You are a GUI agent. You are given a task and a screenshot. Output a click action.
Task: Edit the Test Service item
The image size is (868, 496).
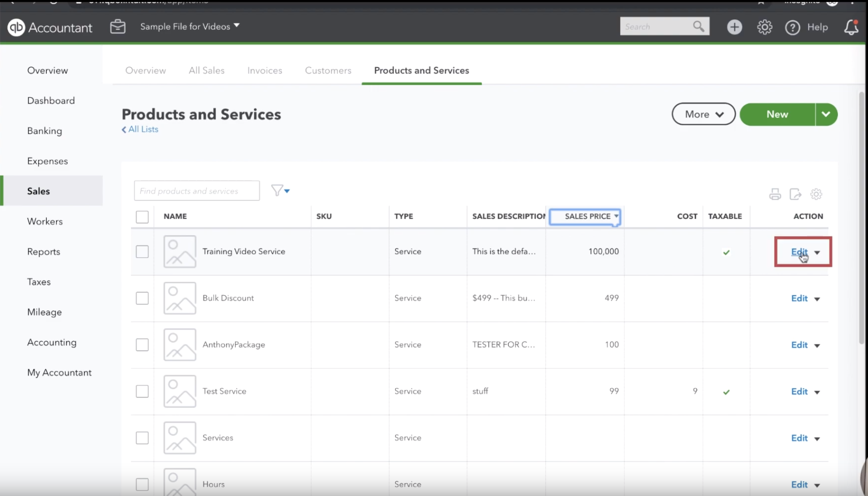799,391
